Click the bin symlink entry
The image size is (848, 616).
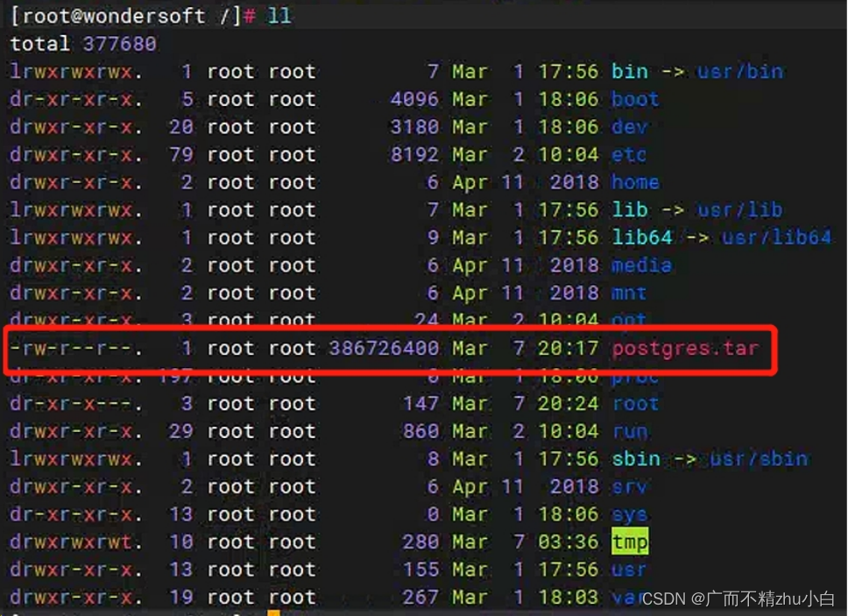[x=629, y=71]
